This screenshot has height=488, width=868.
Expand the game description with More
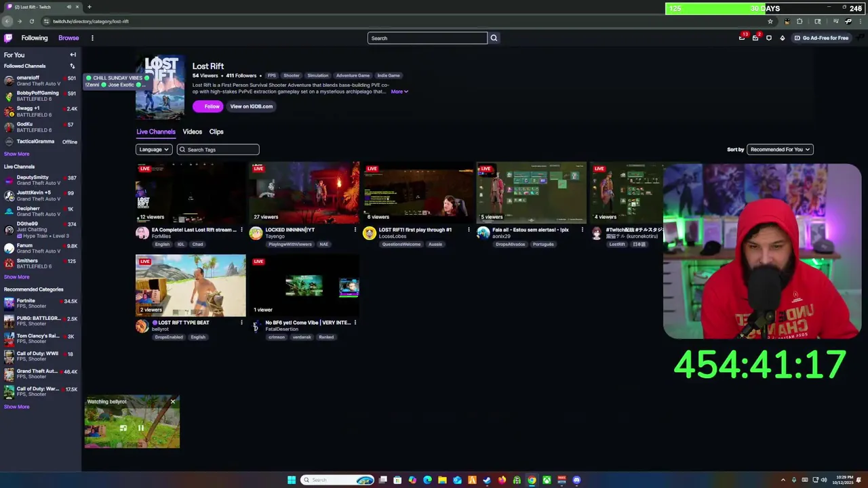pyautogui.click(x=399, y=91)
